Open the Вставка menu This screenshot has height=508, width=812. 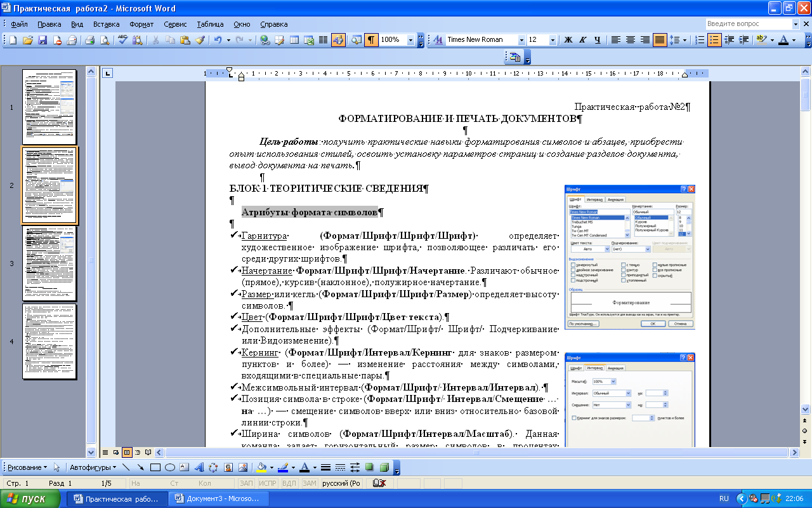coord(106,24)
